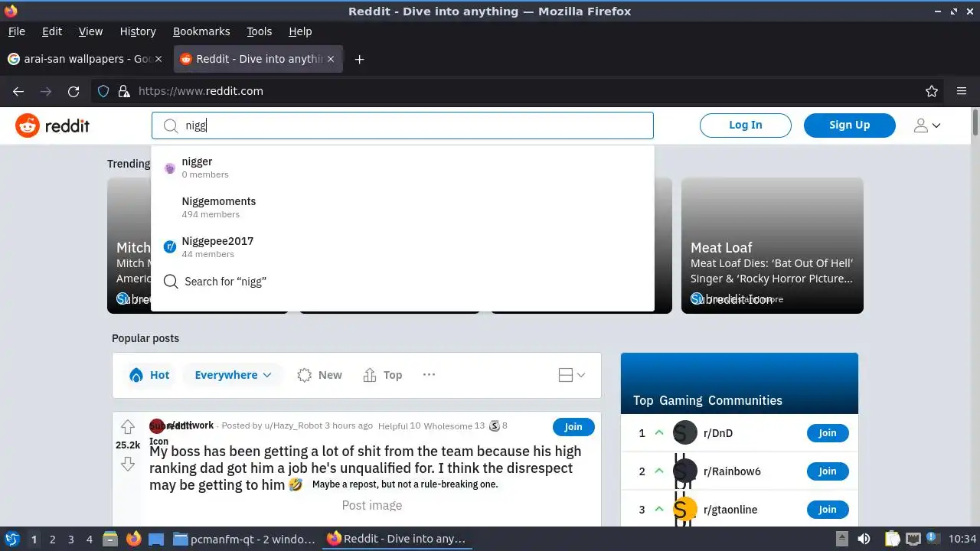Image resolution: width=980 pixels, height=551 pixels.
Task: Go back to the previous page
Action: (18, 91)
